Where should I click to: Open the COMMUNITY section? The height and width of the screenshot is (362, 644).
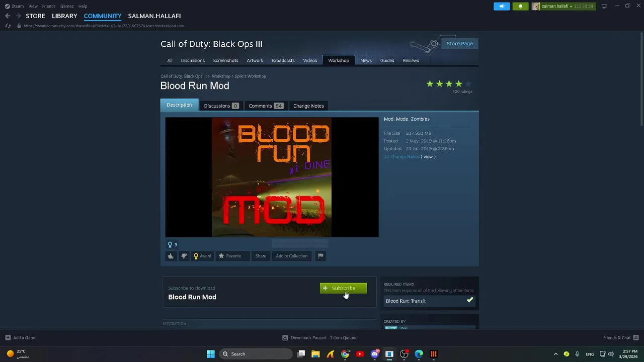pyautogui.click(x=103, y=16)
